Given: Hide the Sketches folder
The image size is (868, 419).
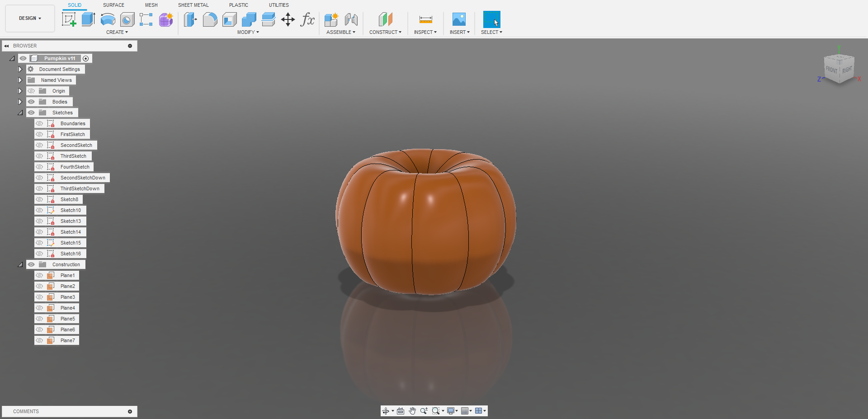Looking at the screenshot, I should click(31, 113).
